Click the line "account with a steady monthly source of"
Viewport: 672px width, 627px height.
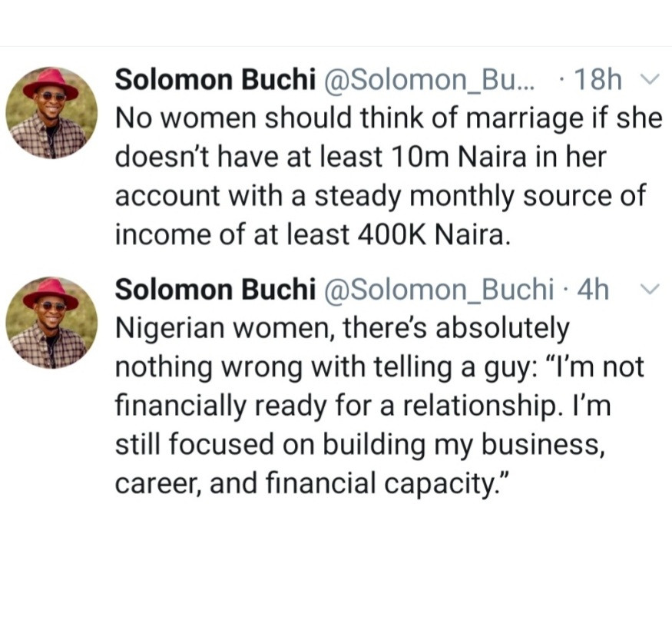tap(380, 196)
